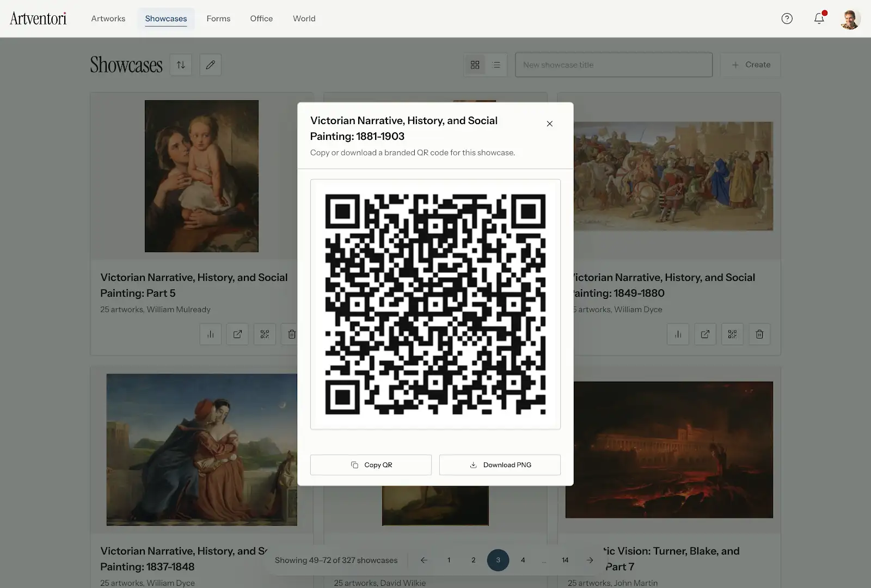Delete the Painting: 1849-1880 showcase
Viewport: 871px width, 588px height.
tap(759, 334)
